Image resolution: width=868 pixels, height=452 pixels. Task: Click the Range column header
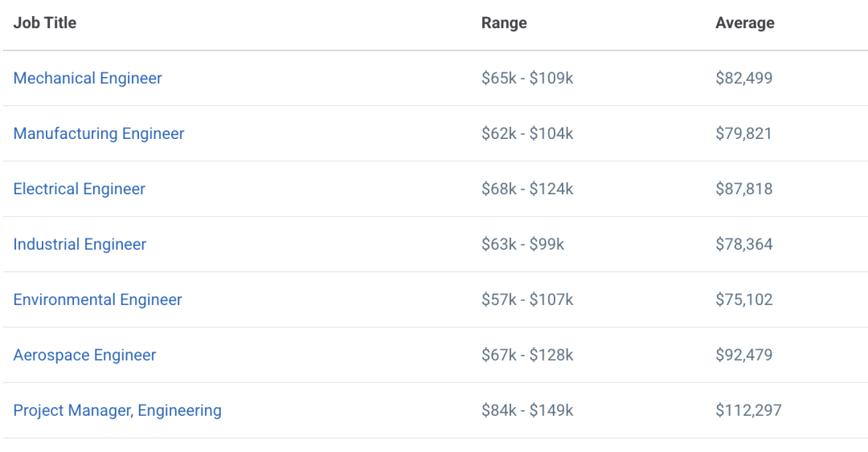[504, 22]
